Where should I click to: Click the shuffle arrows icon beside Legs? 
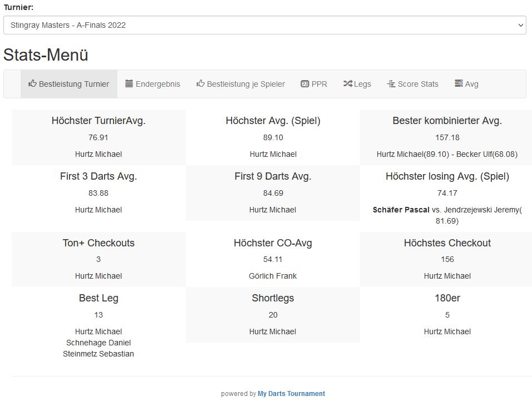pyautogui.click(x=348, y=84)
